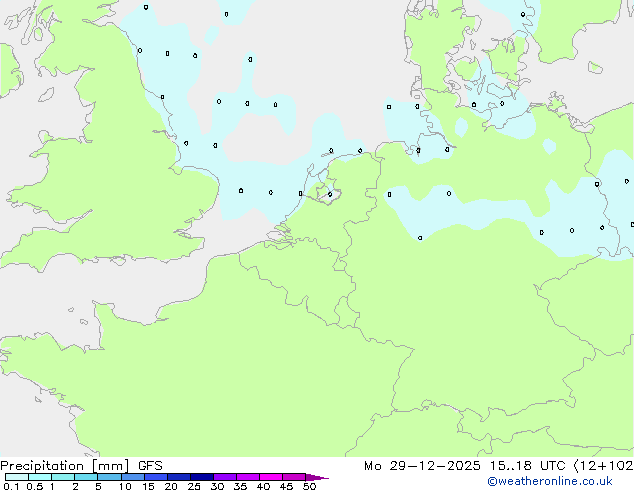Choose the 5–10 mm legend swatch
This screenshot has width=634, height=490.
pos(109,477)
